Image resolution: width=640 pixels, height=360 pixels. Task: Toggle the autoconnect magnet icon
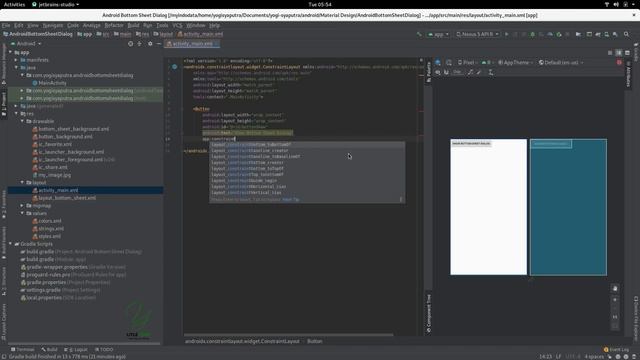coord(446,72)
